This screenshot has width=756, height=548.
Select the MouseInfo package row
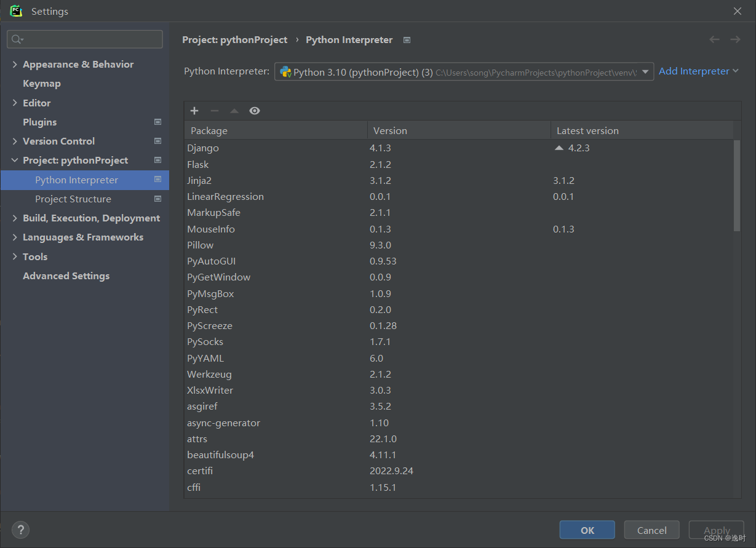[459, 229]
